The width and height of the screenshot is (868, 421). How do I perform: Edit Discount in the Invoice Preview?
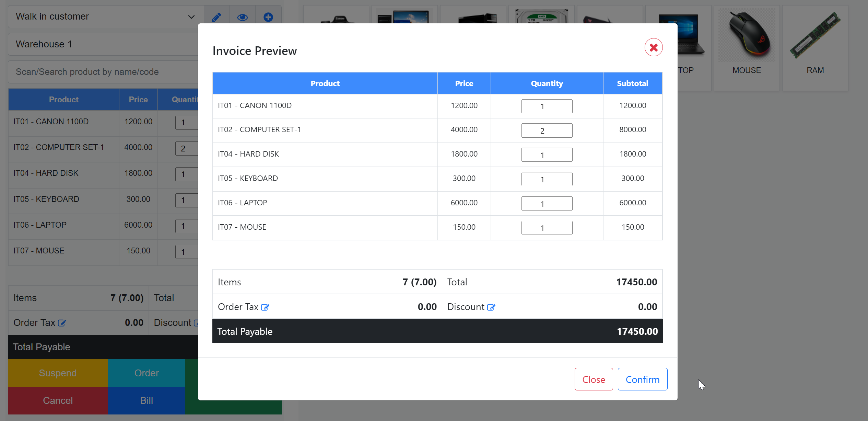492,307
